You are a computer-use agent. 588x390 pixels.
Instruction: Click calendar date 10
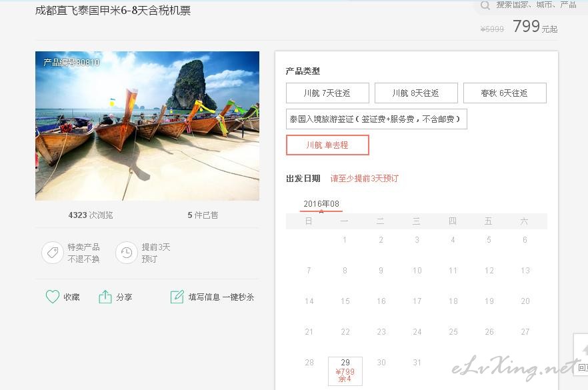click(417, 271)
